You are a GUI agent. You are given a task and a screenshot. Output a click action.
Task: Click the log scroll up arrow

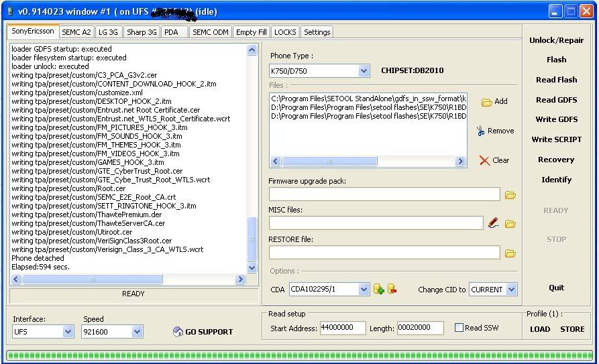(x=252, y=50)
